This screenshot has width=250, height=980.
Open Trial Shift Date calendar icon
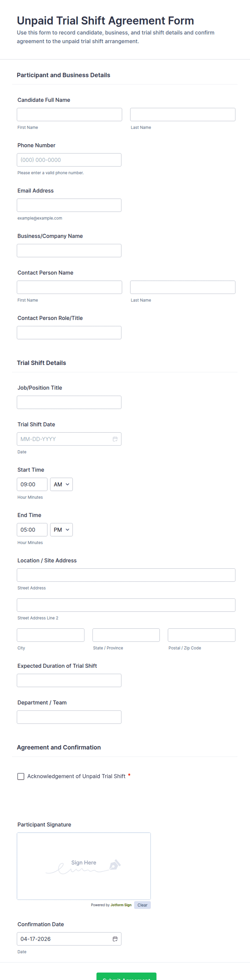coord(115,439)
